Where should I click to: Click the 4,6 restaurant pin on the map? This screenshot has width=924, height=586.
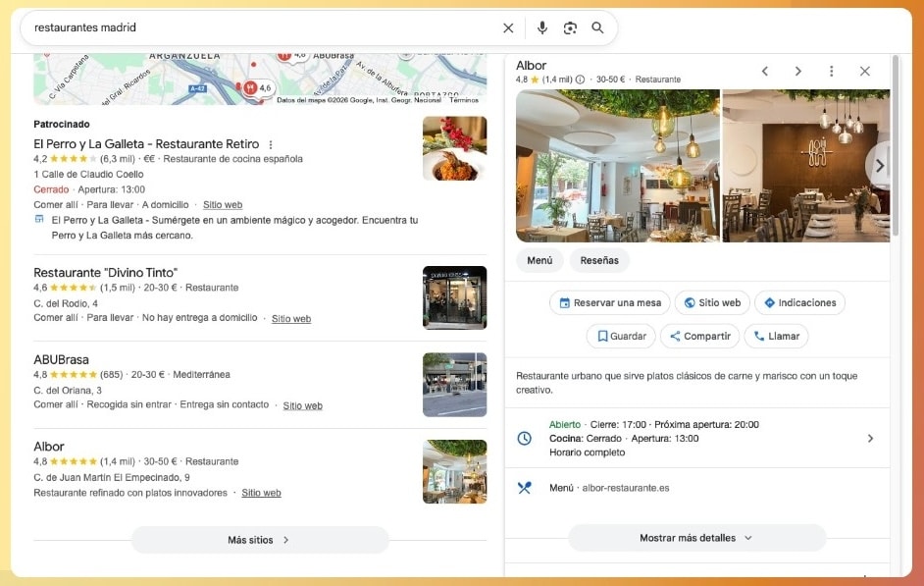[x=257, y=87]
